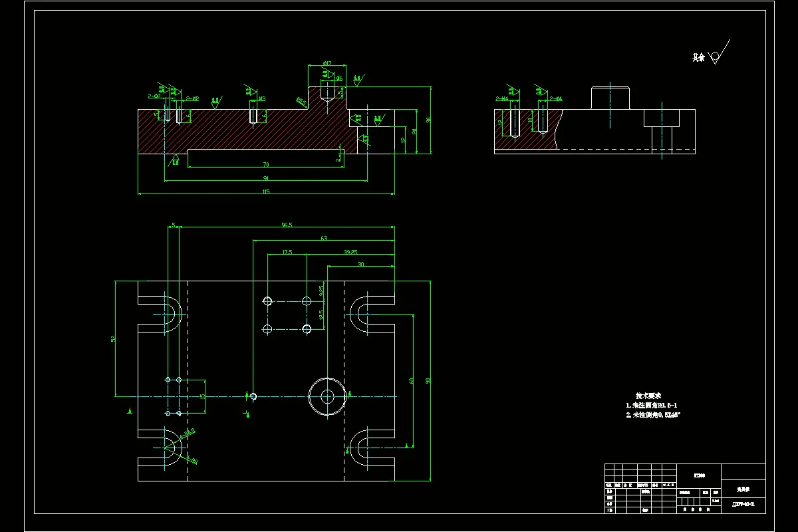Image resolution: width=798 pixels, height=532 pixels.
Task: Select the large counterbored circle in plan view
Action: [x=327, y=396]
